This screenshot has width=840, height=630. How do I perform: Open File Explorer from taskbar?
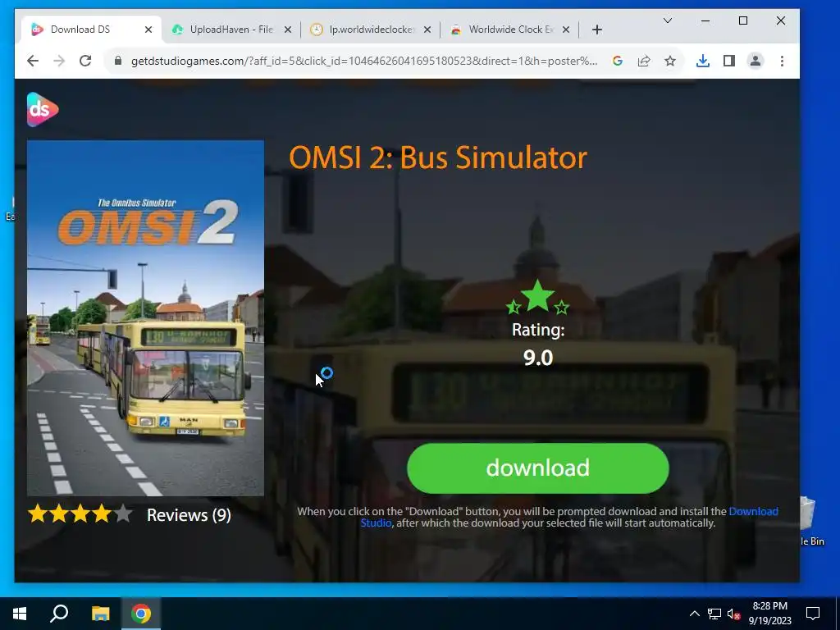pyautogui.click(x=100, y=614)
